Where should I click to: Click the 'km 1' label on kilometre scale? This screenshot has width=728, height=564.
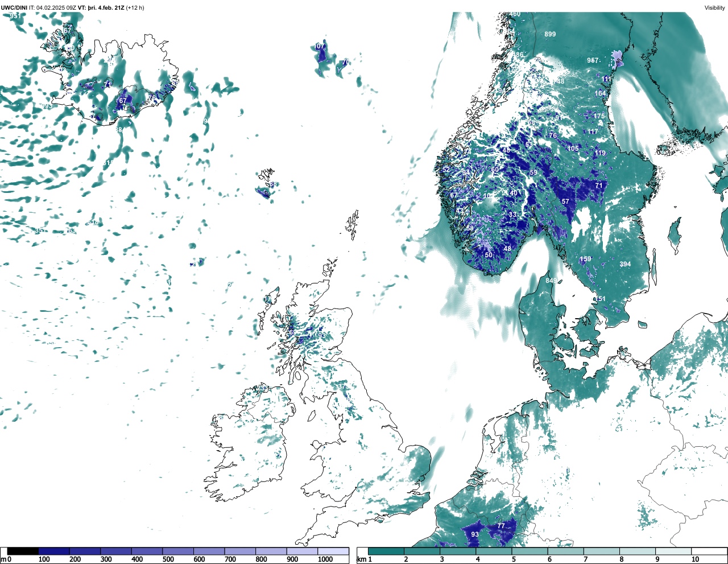364,559
